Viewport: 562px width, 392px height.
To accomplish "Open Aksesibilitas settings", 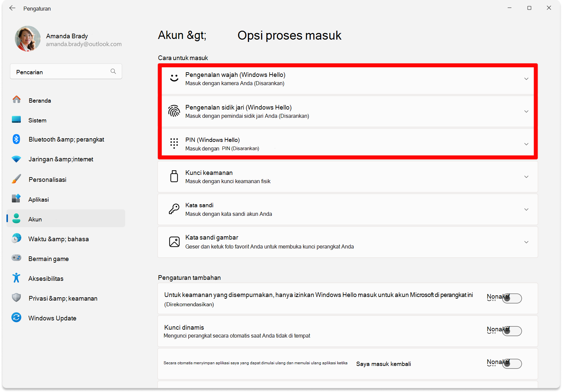I will [x=66, y=278].
